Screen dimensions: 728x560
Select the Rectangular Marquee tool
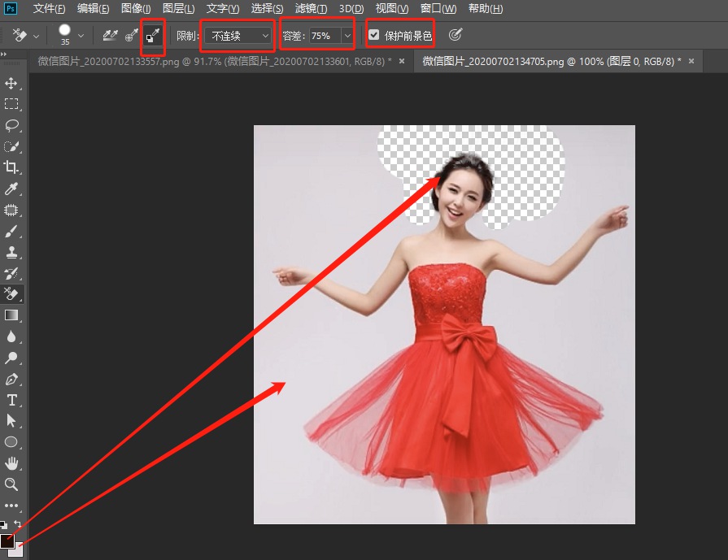[x=11, y=103]
